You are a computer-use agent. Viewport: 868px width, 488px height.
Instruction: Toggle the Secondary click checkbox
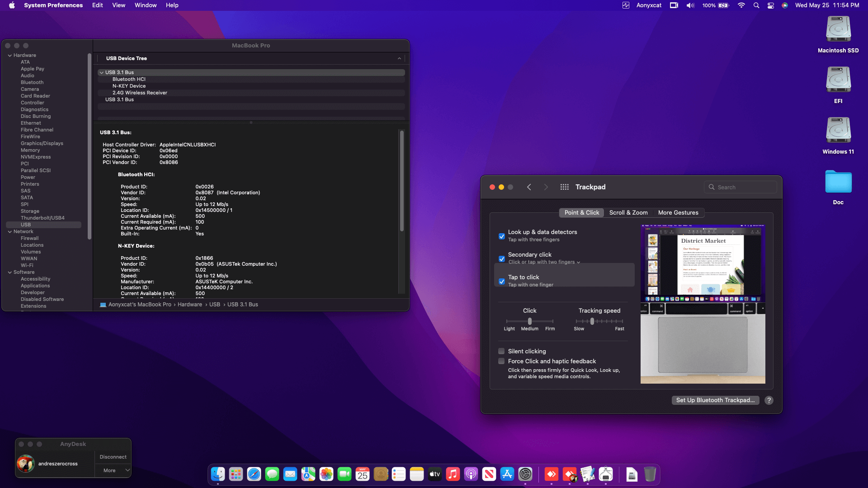coord(502,259)
